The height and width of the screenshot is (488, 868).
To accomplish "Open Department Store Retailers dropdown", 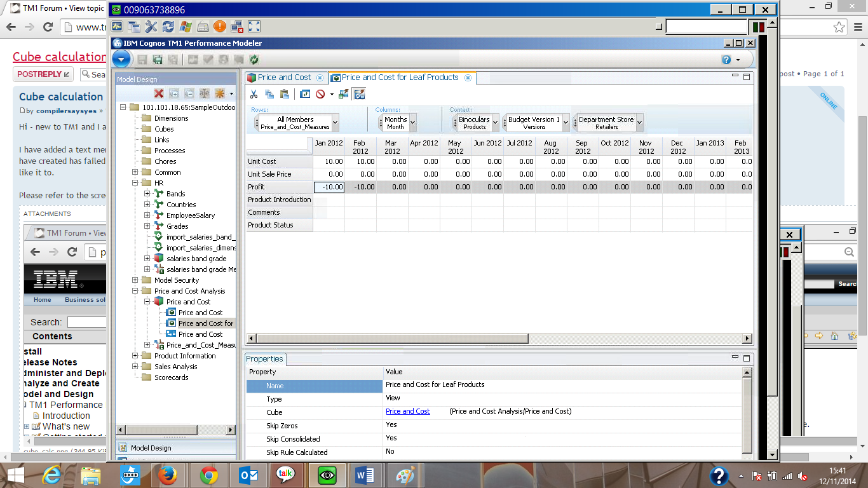I will [x=640, y=123].
